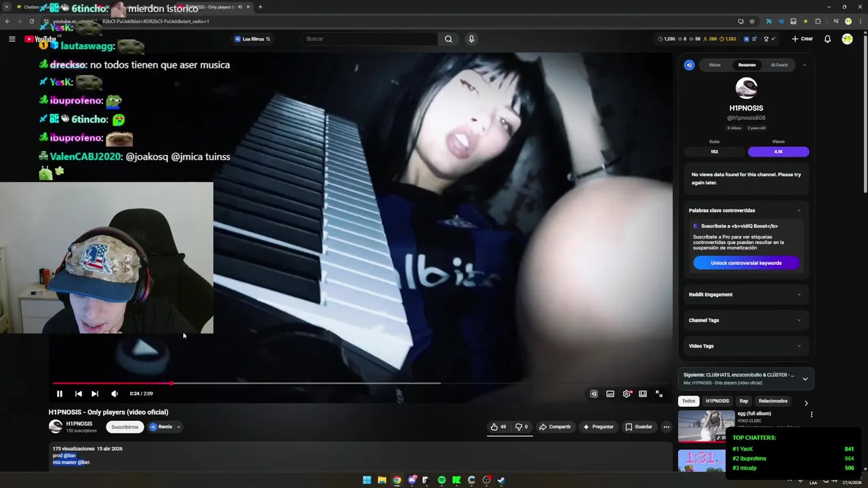
Task: Open the Los filtros vidIQ dropdown
Action: coord(252,39)
